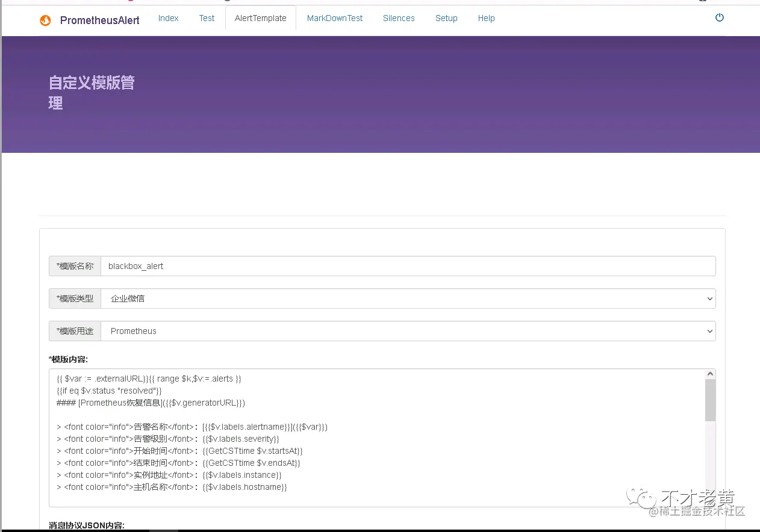This screenshot has width=760, height=532.
Task: Click the 开始时间 template line
Action: 179,451
